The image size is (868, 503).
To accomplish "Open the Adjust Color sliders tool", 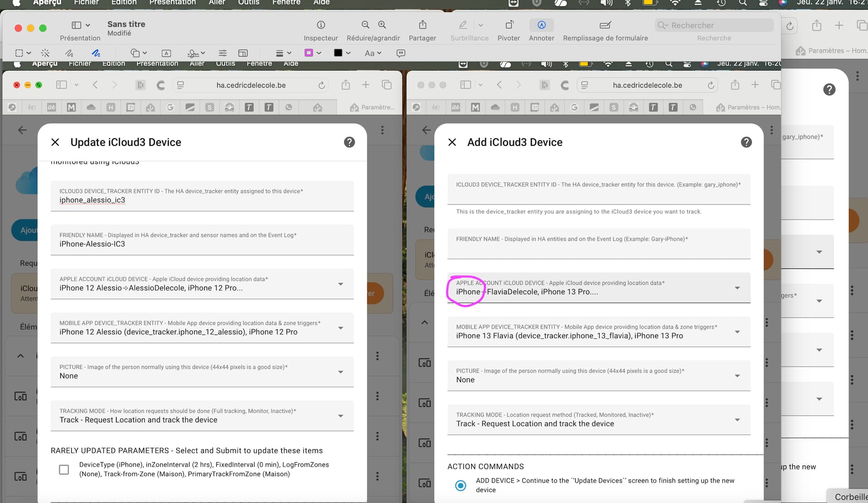I will 222,53.
